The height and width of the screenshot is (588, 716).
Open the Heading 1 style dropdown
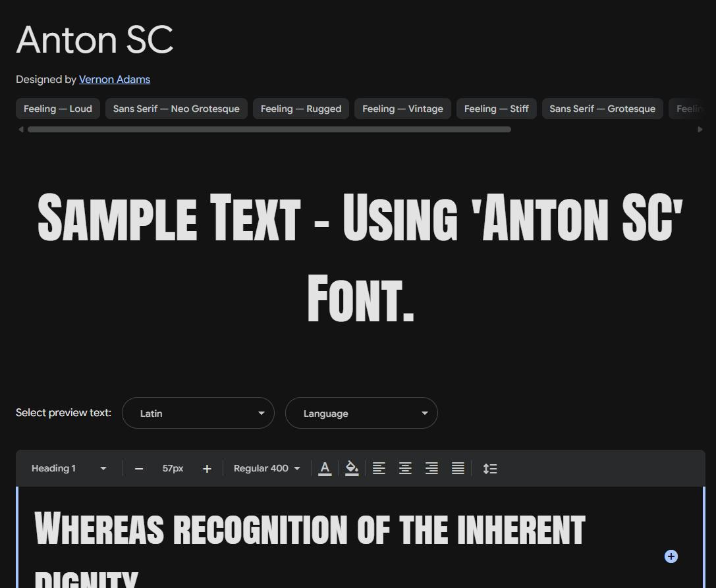click(x=69, y=468)
